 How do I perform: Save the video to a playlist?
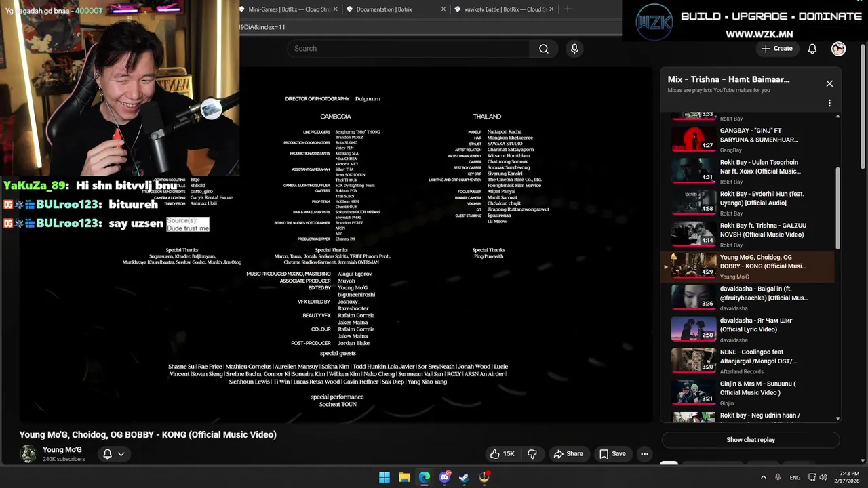pos(612,454)
